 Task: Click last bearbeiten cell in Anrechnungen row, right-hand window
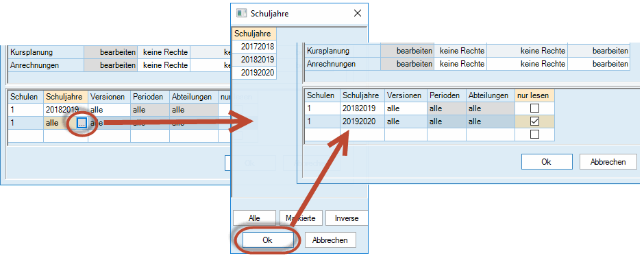point(599,65)
